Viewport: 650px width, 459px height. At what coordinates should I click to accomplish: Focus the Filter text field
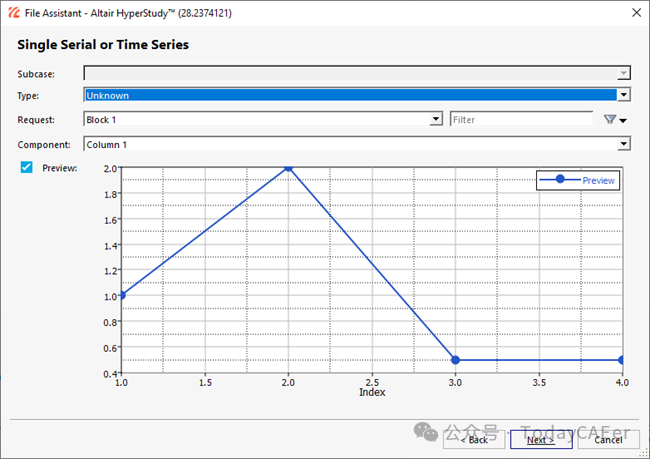coord(520,120)
